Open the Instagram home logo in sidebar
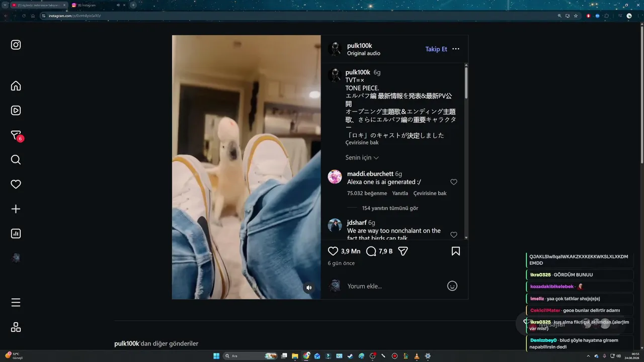The width and height of the screenshot is (644, 362). point(16,45)
